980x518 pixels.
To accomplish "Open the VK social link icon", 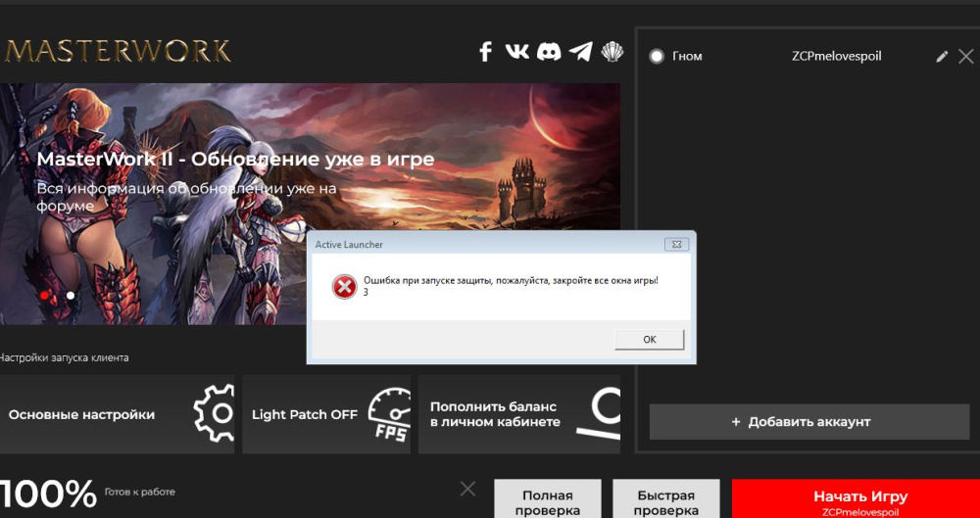I will pos(516,52).
